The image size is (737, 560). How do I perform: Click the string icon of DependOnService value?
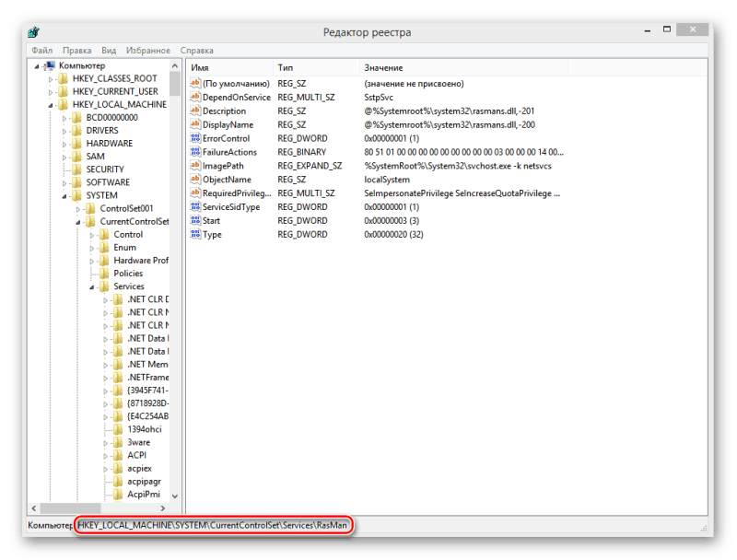coord(195,97)
